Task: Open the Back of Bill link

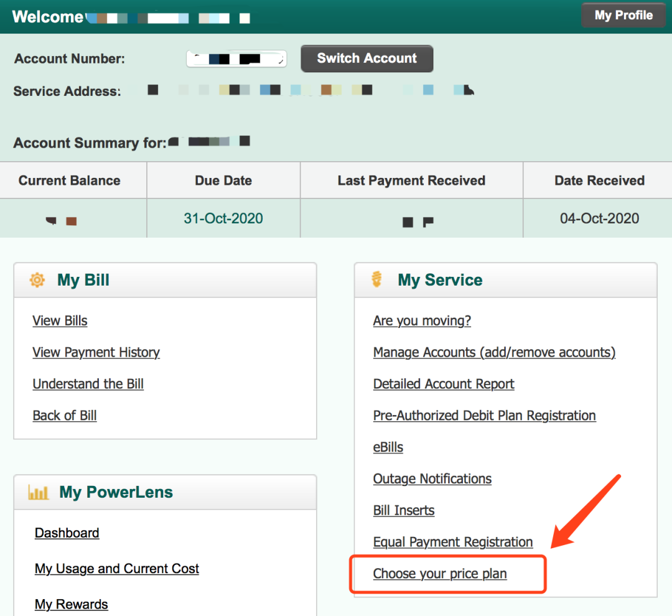Action: [x=65, y=416]
